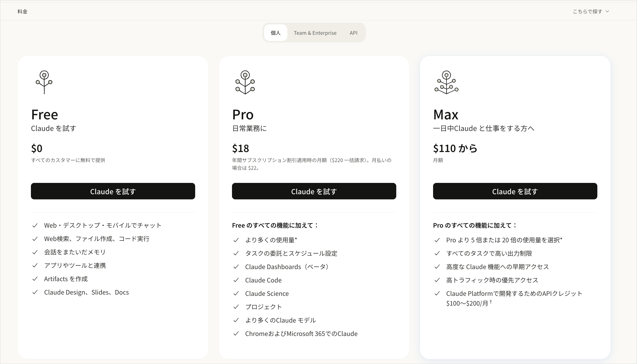The image size is (637, 364).
Task: Click Claude Design、Slides、Docs feature
Action: point(87,292)
